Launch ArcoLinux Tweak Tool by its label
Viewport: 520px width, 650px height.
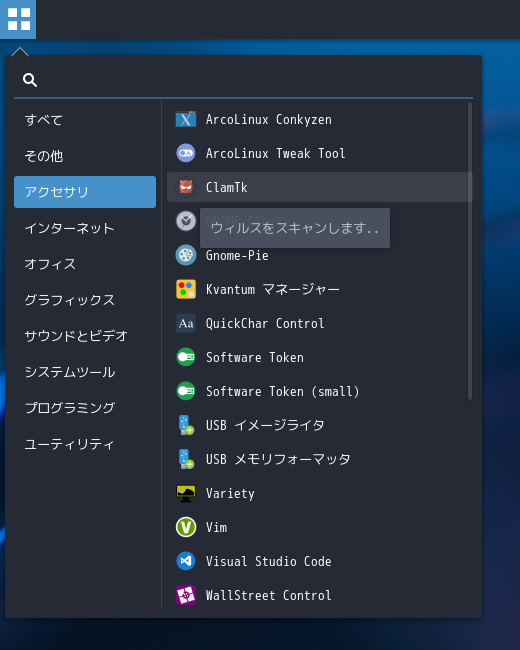pos(275,154)
